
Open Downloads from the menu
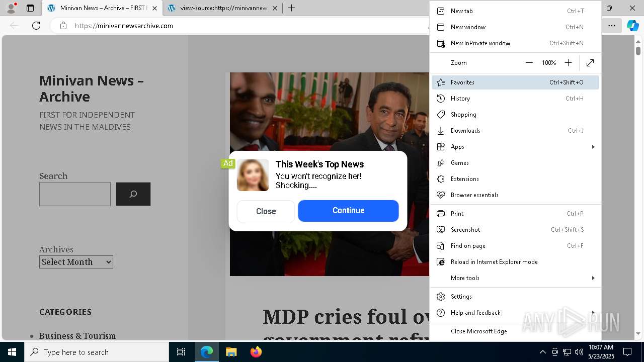pos(515,131)
